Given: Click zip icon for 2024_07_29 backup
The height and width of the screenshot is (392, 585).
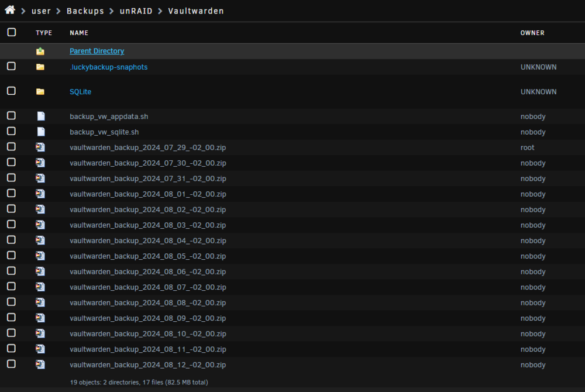Looking at the screenshot, I should (40, 147).
